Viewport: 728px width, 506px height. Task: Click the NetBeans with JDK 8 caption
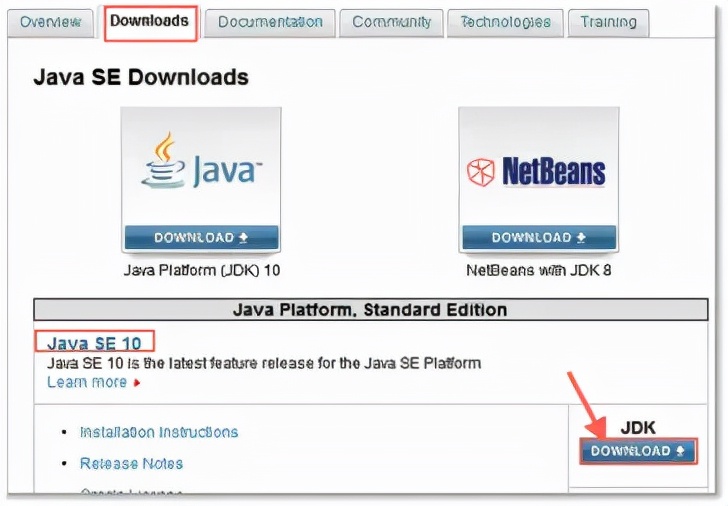[x=539, y=270]
